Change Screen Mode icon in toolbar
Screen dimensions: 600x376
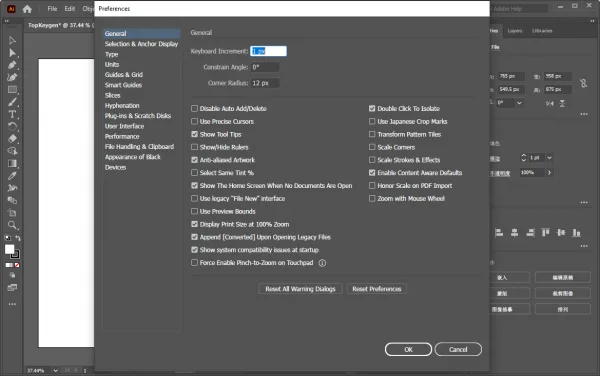pyautogui.click(x=12, y=288)
